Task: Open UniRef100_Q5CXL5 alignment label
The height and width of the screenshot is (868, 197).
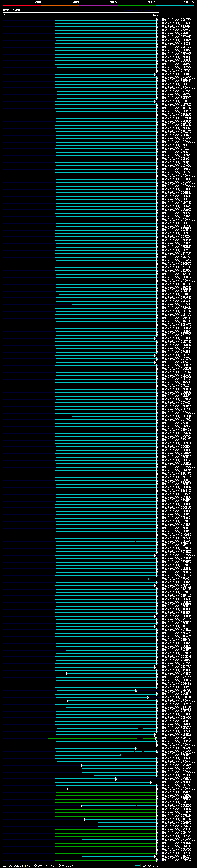Action: pos(177,477)
